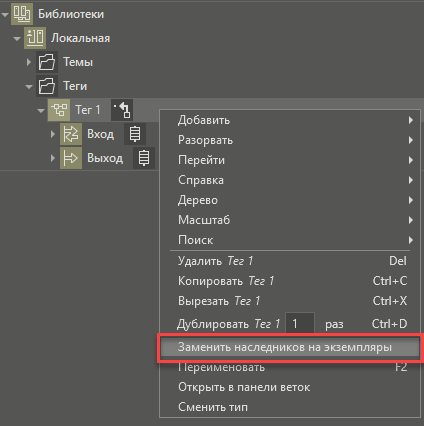Image resolution: width=424 pixels, height=426 pixels.
Task: Click the Тег 1 structure icon
Action: click(59, 110)
